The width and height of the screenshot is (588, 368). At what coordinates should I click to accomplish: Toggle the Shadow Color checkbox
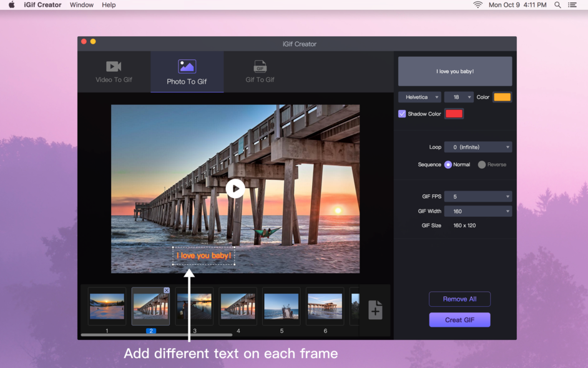point(401,114)
